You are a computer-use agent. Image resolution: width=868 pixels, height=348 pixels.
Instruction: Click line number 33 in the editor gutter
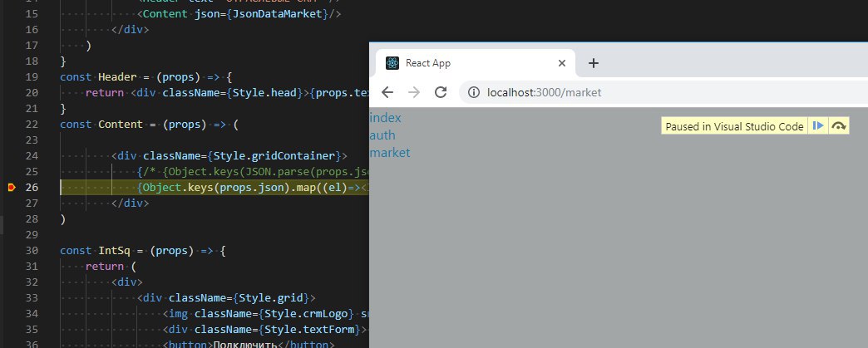32,298
